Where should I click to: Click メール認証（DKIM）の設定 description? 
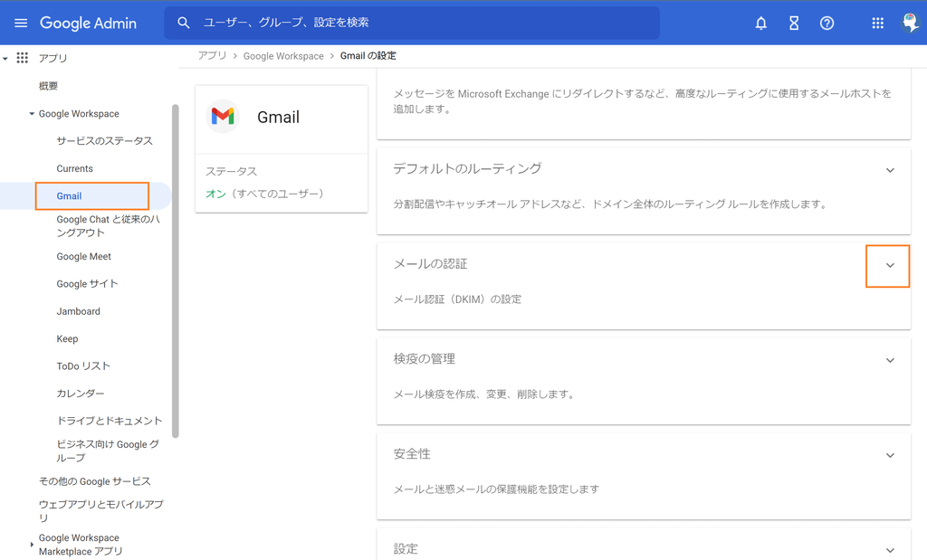[x=457, y=299]
